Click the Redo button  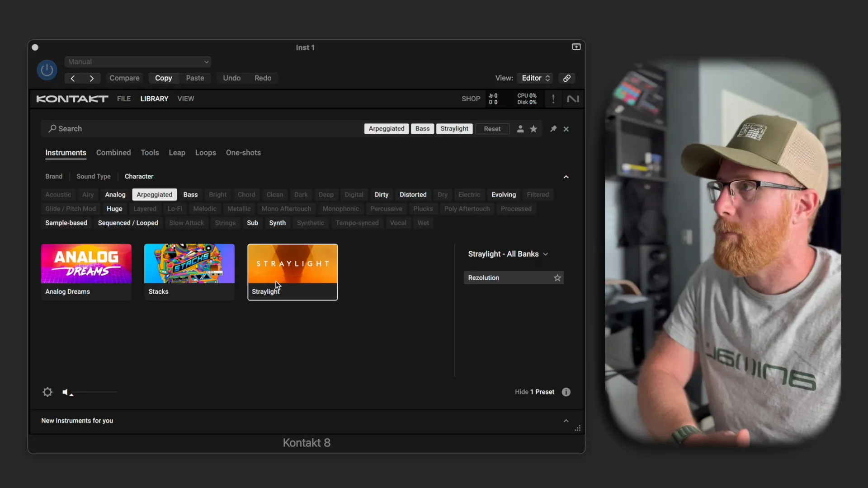click(263, 78)
